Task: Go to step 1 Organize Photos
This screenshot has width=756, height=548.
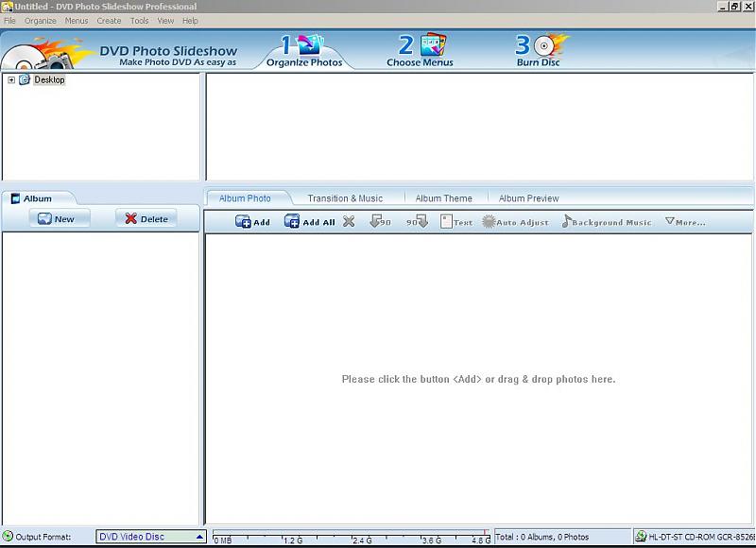Action: (304, 51)
